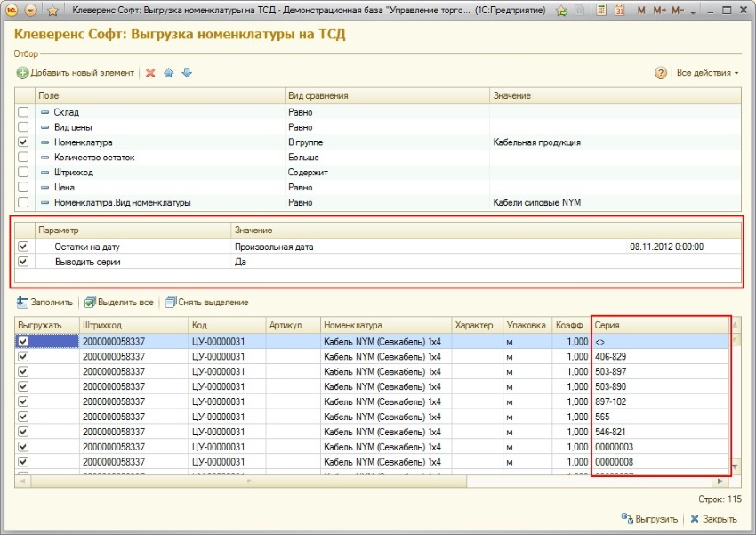Select comparison type В группе for Номенклатура

pos(387,142)
